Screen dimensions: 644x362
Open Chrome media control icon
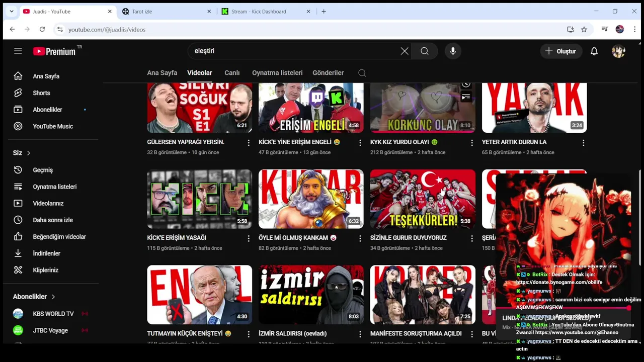click(605, 30)
